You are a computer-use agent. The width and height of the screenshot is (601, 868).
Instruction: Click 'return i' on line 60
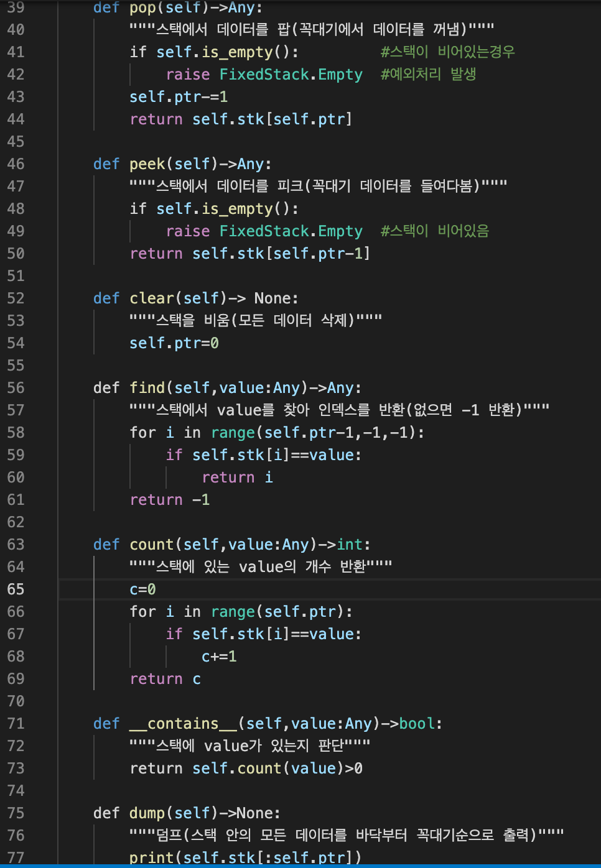237,478
